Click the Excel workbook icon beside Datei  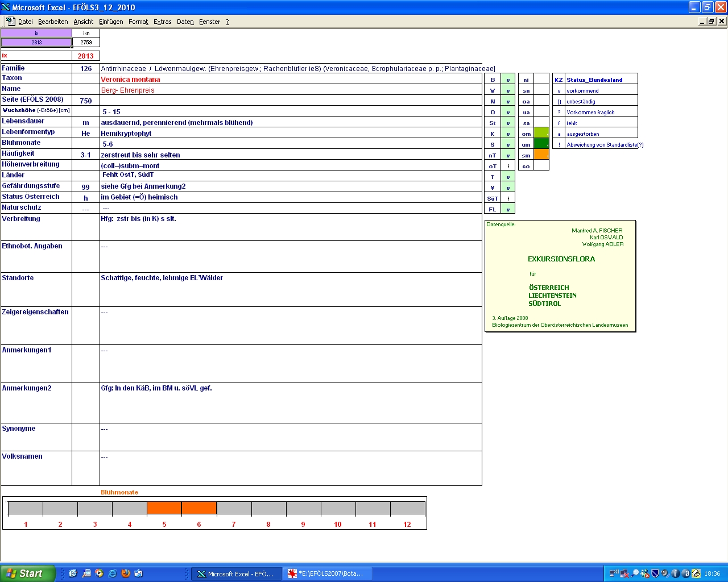10,21
